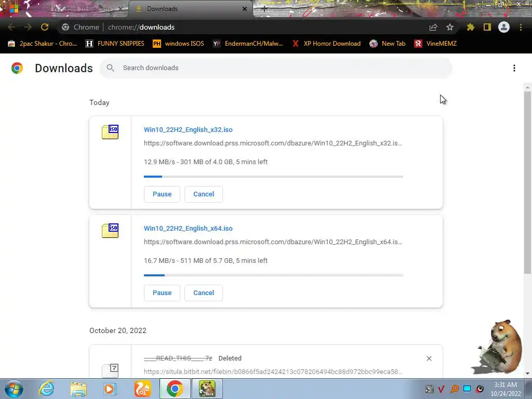532x399 pixels.
Task: Pause the x32 ISO download
Action: [162, 194]
